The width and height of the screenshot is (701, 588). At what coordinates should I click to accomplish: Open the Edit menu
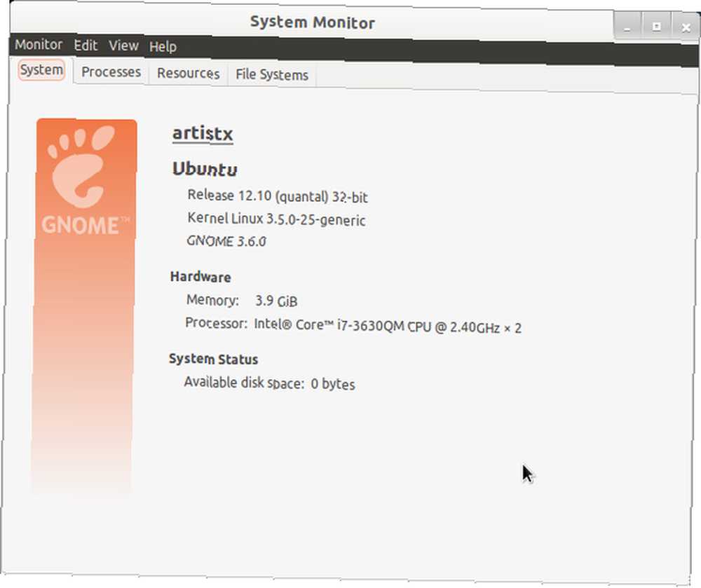(x=86, y=46)
